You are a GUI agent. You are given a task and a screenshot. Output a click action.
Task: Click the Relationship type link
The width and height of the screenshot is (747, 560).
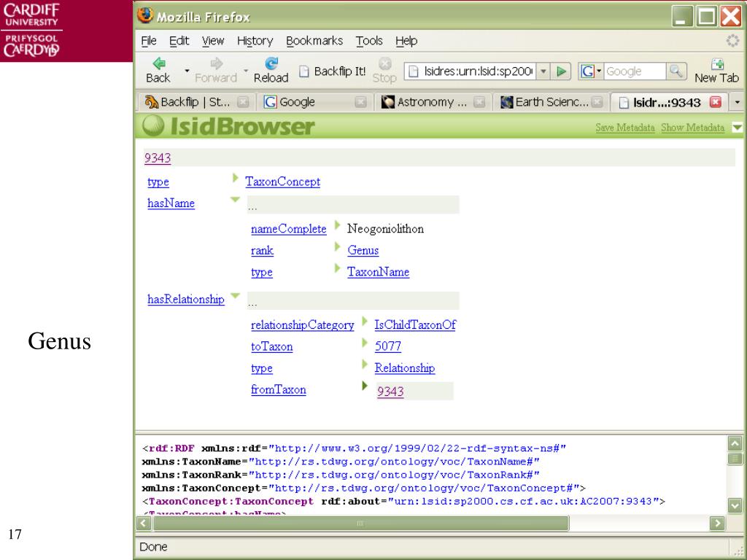404,368
